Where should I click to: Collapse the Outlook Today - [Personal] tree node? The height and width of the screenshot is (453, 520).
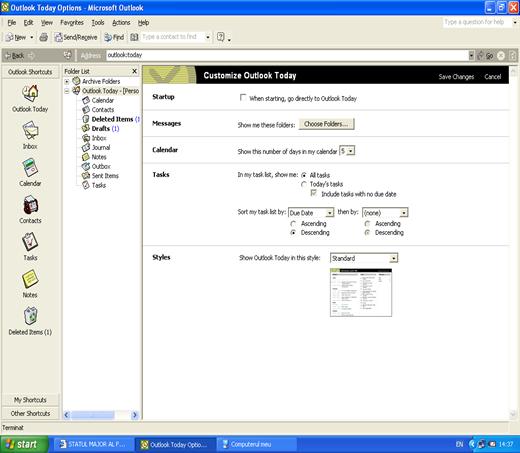click(67, 91)
